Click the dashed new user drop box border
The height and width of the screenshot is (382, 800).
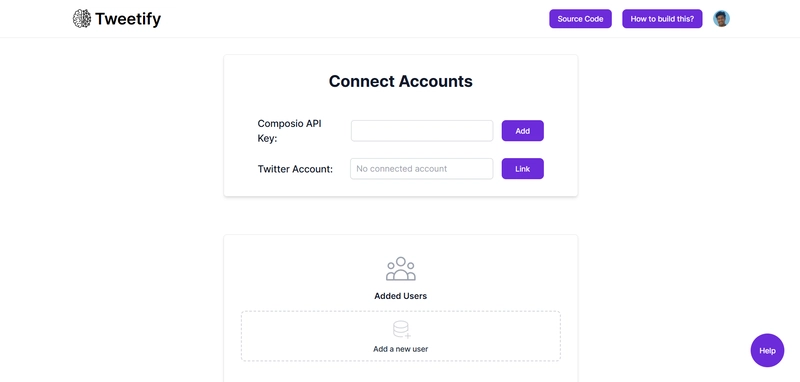[x=401, y=311]
